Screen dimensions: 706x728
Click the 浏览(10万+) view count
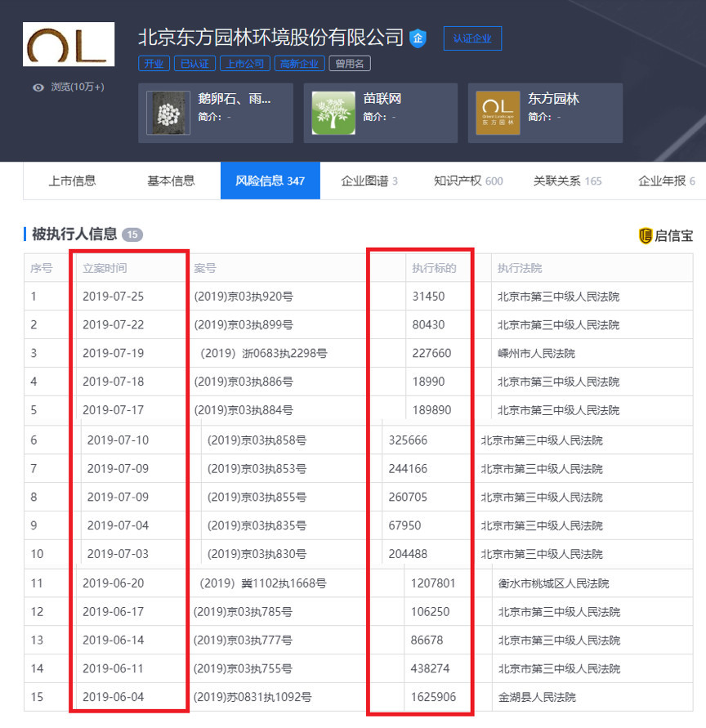pyautogui.click(x=78, y=87)
